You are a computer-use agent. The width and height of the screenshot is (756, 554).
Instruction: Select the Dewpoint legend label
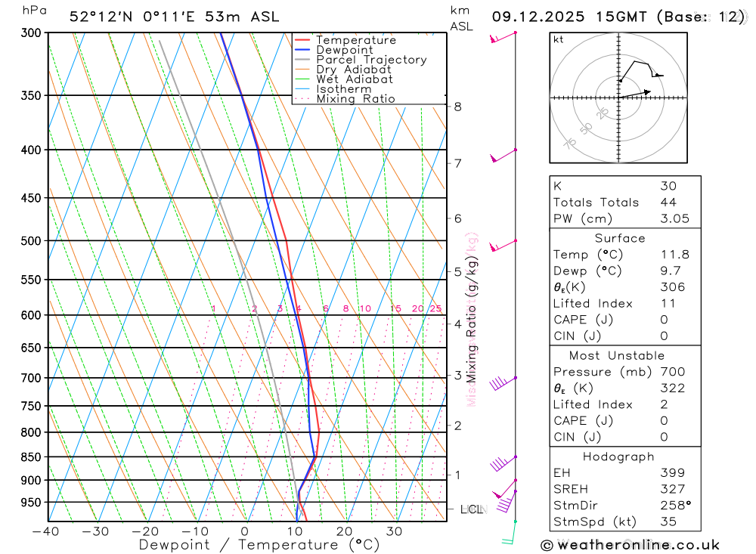pyautogui.click(x=345, y=50)
